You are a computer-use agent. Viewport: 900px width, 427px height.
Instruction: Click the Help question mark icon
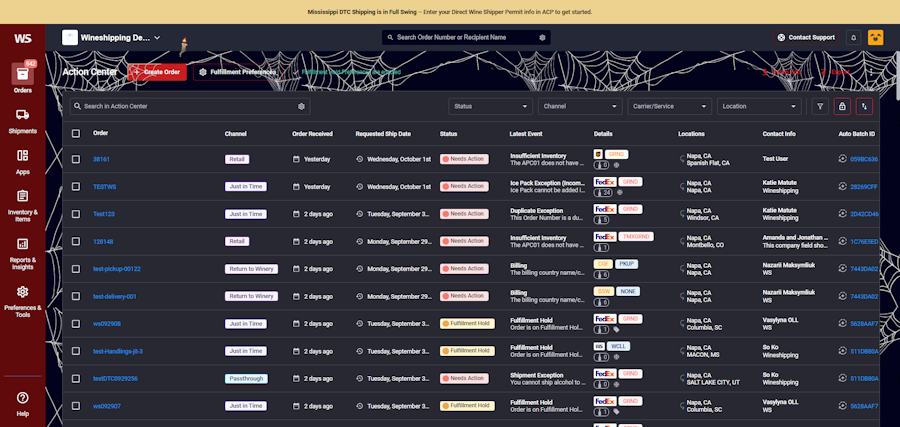click(x=22, y=402)
